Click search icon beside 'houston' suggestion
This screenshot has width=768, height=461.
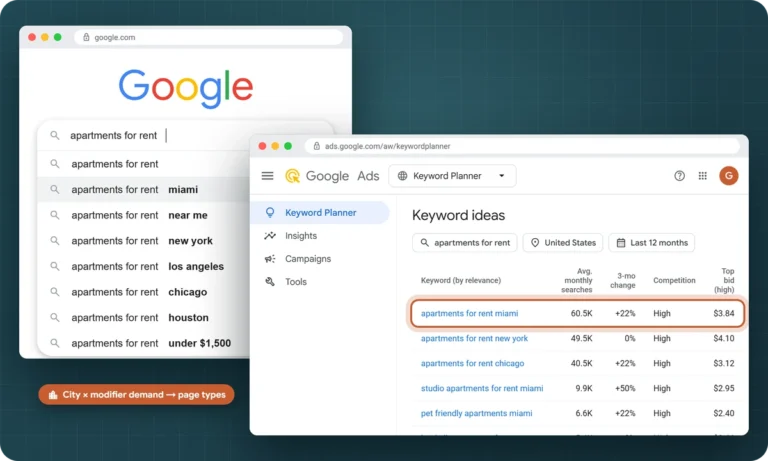coord(55,317)
